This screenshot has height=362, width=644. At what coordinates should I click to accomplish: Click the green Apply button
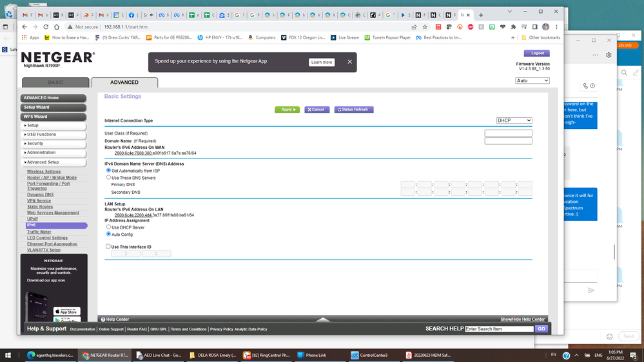[x=287, y=110]
